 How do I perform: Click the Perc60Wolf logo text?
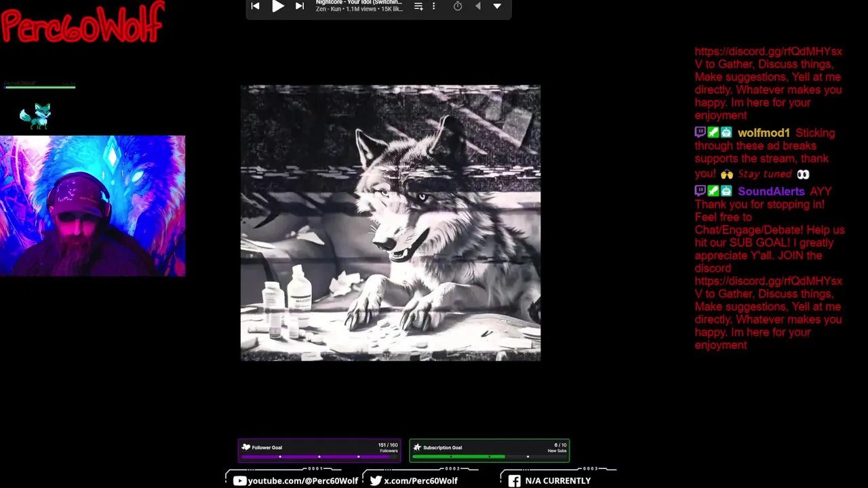click(82, 22)
